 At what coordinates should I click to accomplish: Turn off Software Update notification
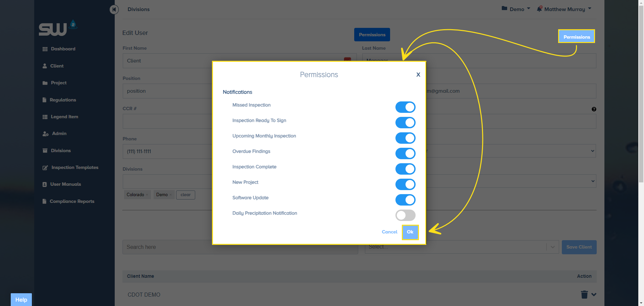(x=405, y=200)
